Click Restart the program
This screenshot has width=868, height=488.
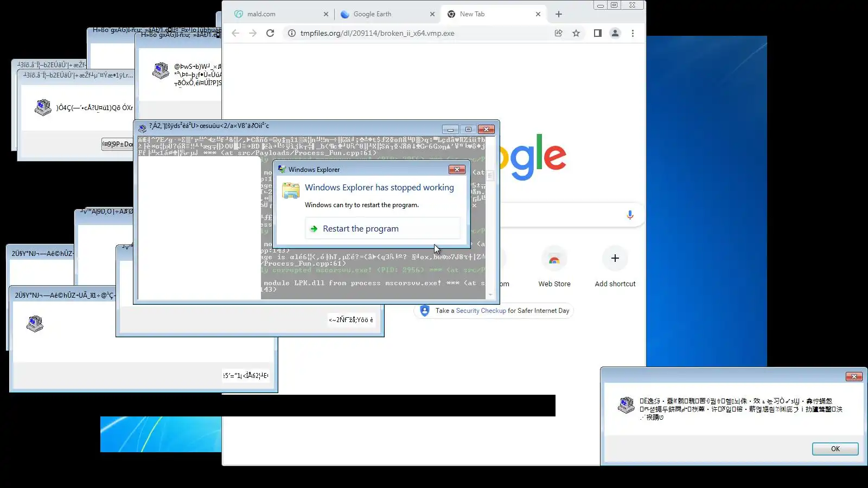pyautogui.click(x=382, y=229)
